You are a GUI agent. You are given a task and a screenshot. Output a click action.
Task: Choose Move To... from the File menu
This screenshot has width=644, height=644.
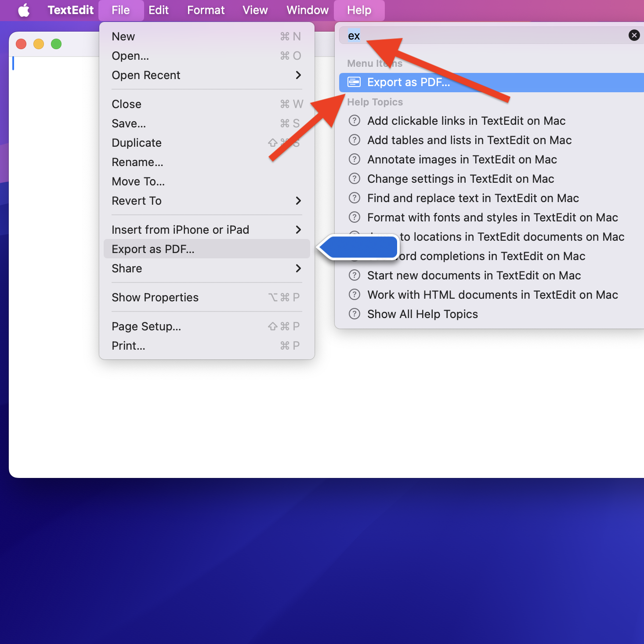pos(206,181)
